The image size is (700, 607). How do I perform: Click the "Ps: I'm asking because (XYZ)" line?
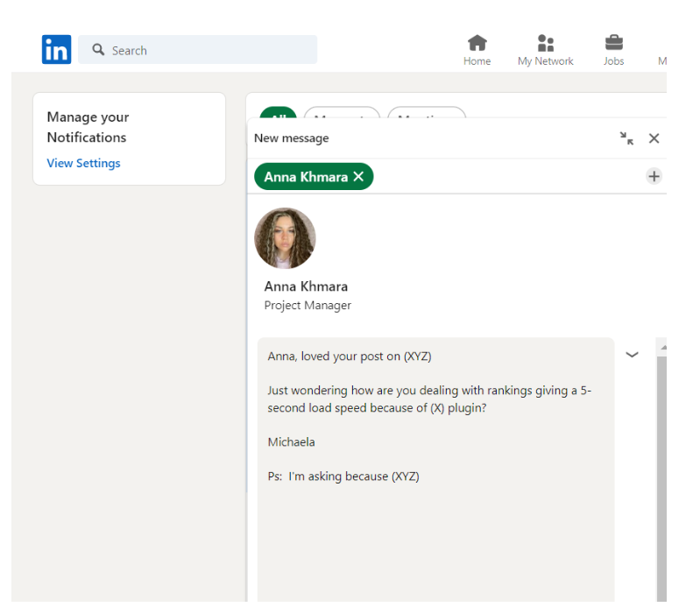343,476
